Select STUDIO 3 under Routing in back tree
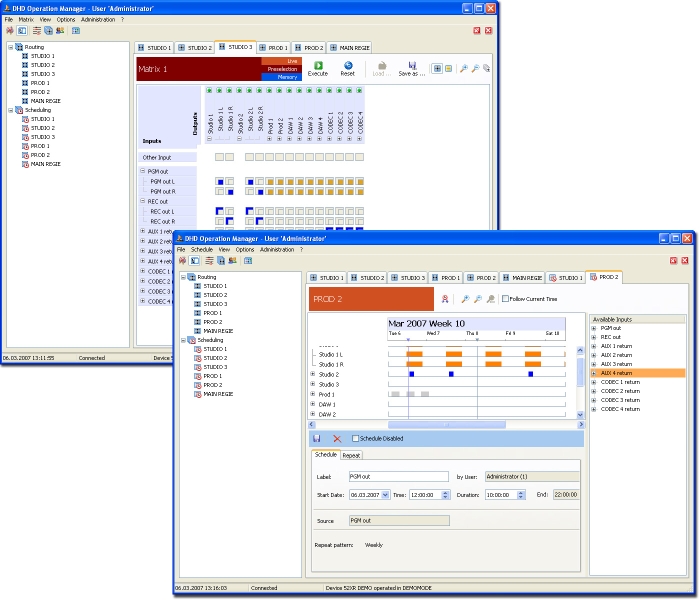The image size is (700, 600). coord(43,74)
